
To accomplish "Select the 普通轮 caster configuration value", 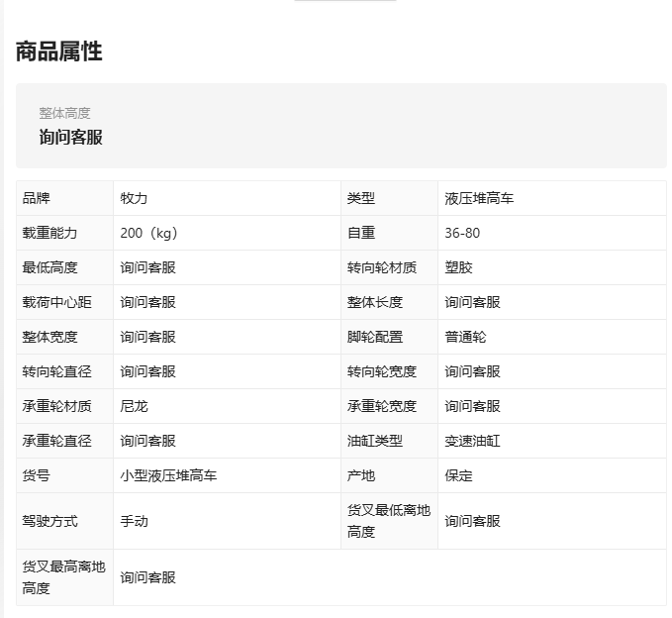I will coord(465,337).
